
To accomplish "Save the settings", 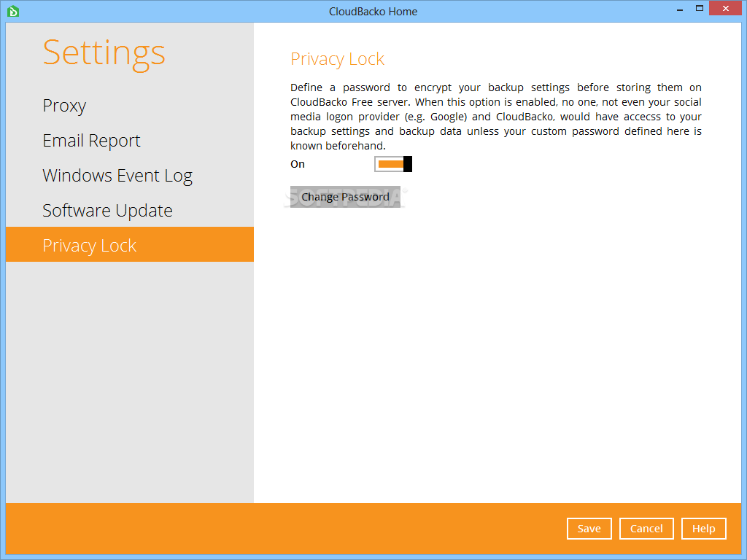I will [589, 529].
